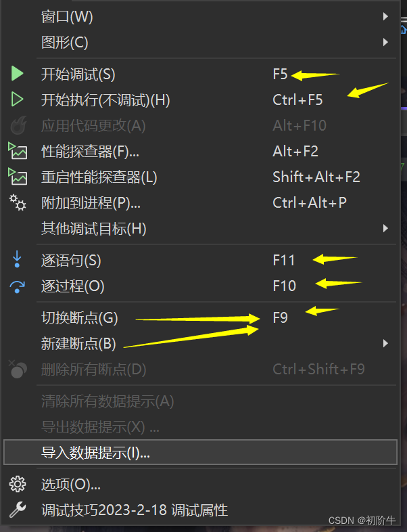Screen dimensions: 407x532
Task: Expand the 其他调试目标(H) submenu arrow
Action: tap(385, 228)
